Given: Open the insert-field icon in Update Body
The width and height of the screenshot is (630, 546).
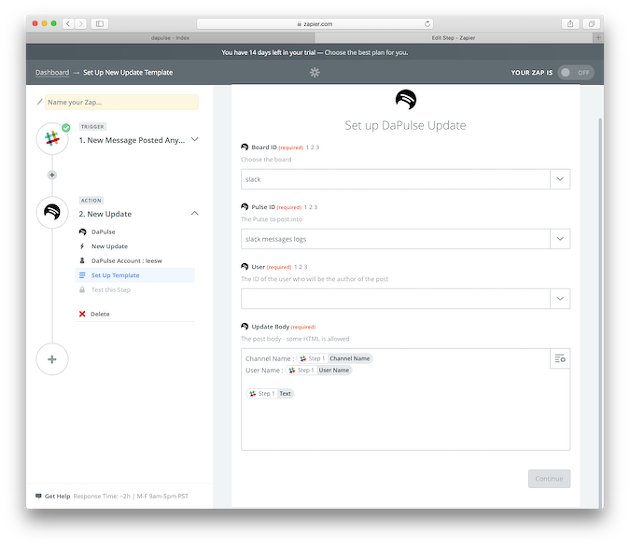Looking at the screenshot, I should [x=560, y=358].
